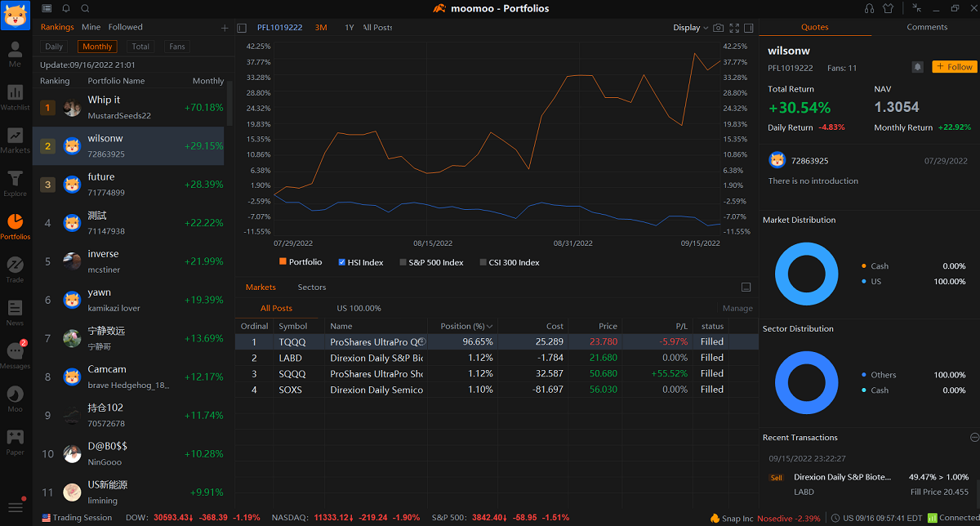Toggle the left panel collapse icon beside PFL1019222
980x526 pixels.
[242, 28]
